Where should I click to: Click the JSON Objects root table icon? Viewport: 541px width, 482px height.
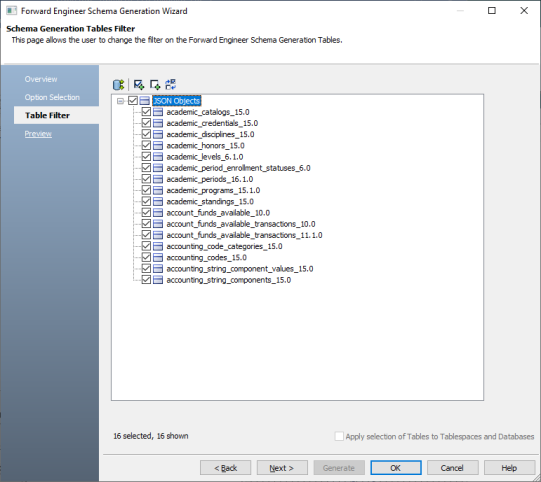tap(145, 101)
